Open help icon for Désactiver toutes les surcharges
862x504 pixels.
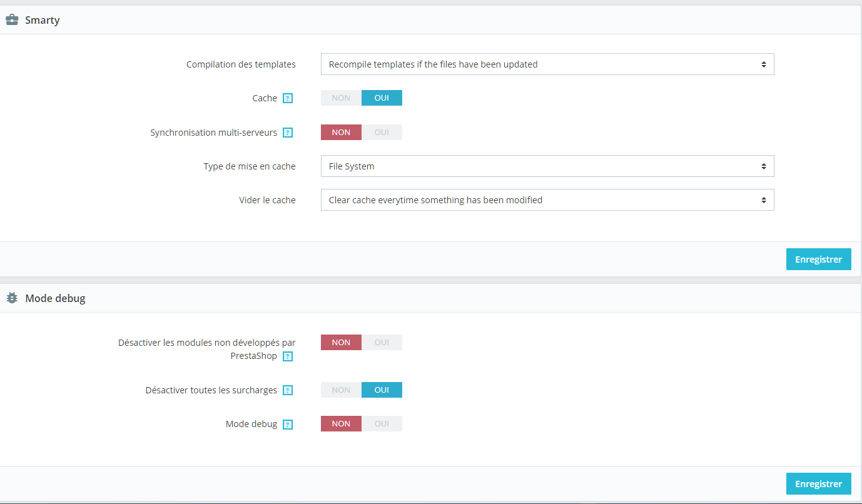[x=288, y=390]
